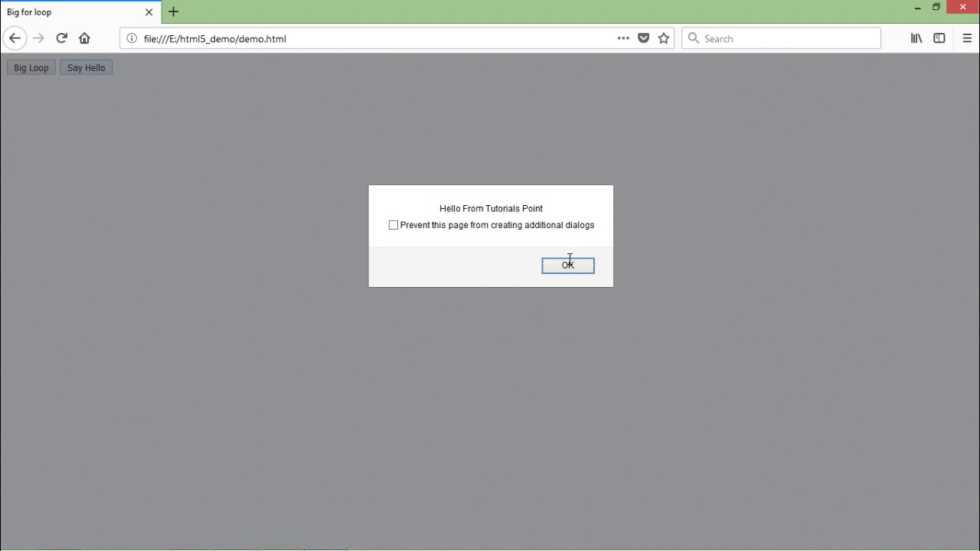Minimize the browser window
The image size is (980, 551).
pos(917,8)
